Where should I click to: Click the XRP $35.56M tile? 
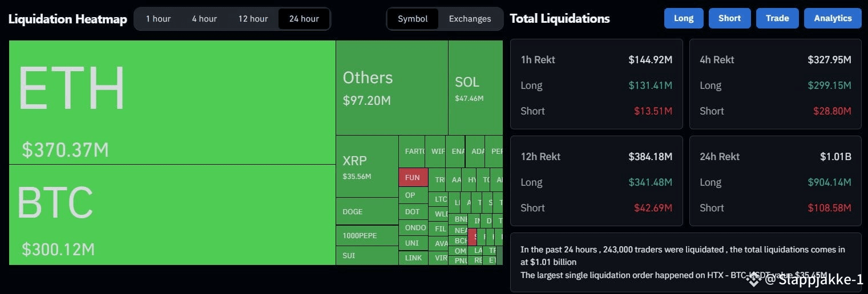(x=367, y=166)
